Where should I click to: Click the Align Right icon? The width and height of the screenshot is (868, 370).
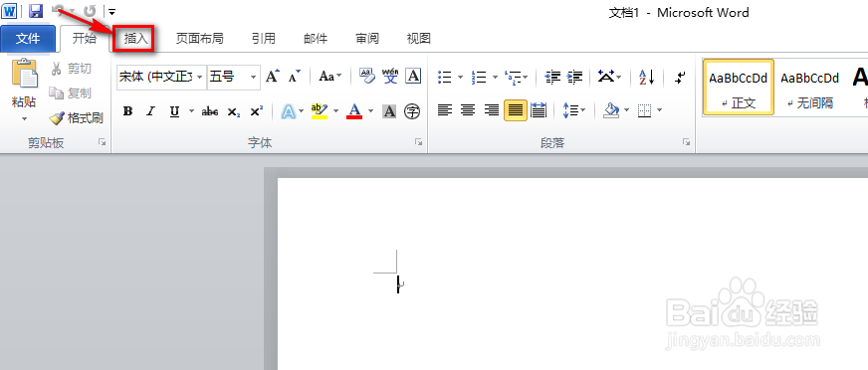492,110
